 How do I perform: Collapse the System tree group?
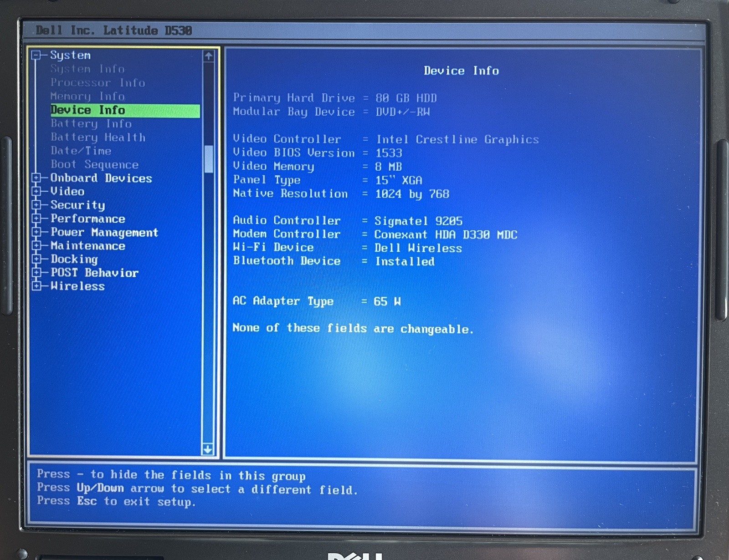click(x=36, y=56)
